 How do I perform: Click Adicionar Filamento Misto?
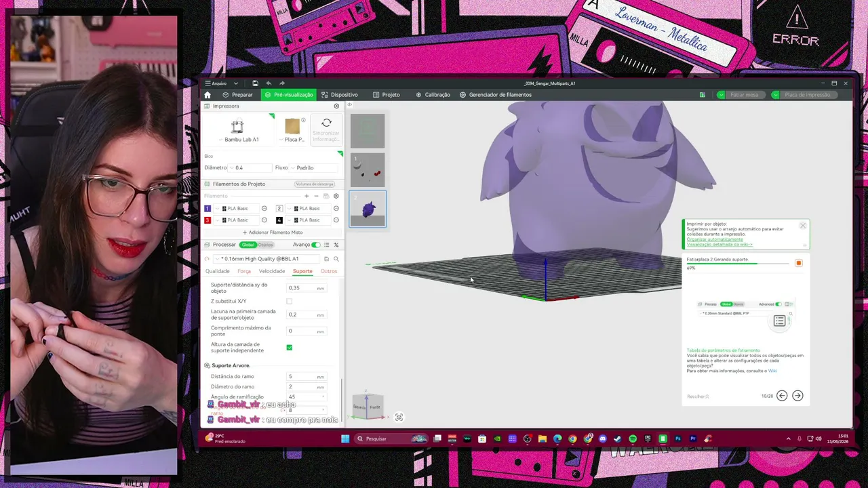coord(273,232)
